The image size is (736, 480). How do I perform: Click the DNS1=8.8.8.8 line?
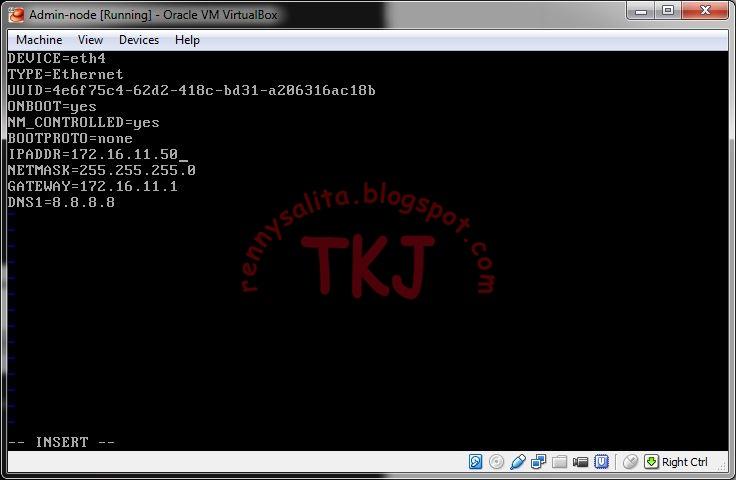[x=61, y=202]
